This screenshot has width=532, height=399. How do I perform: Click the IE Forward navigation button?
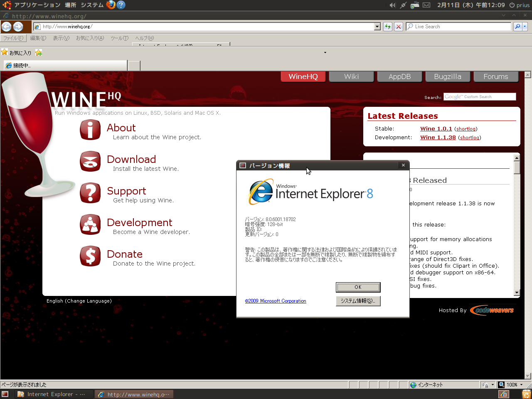(x=18, y=27)
